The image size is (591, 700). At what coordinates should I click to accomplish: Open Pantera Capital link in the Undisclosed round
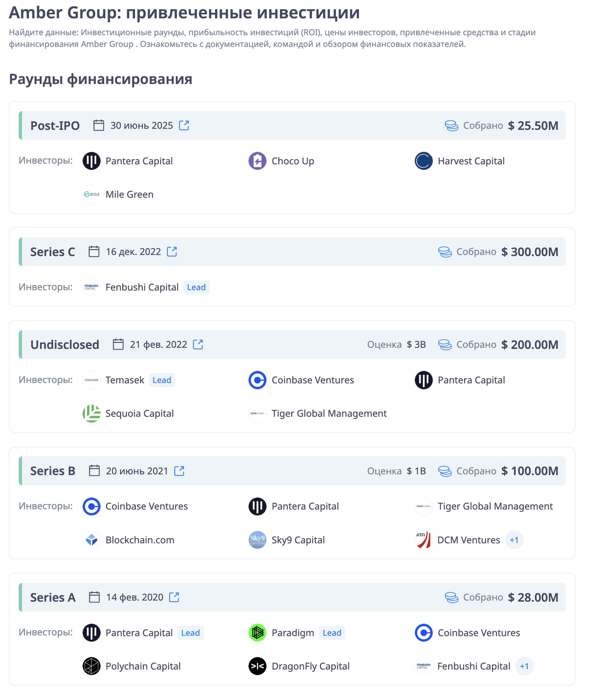tap(471, 380)
